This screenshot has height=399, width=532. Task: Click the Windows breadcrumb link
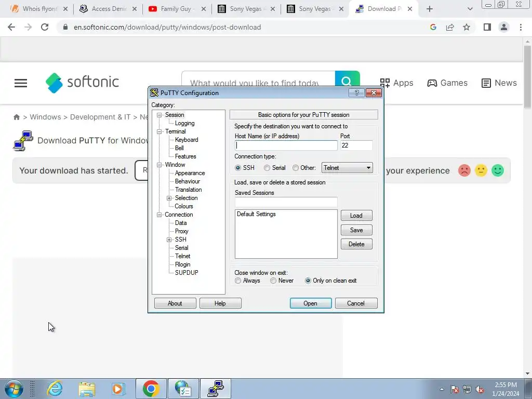tap(45, 117)
